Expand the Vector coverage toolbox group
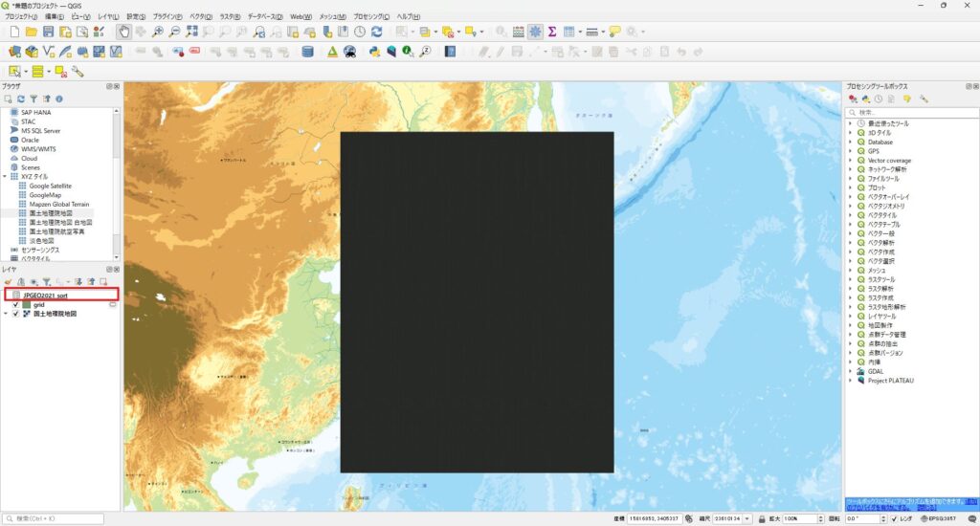The width and height of the screenshot is (980, 526). (850, 160)
